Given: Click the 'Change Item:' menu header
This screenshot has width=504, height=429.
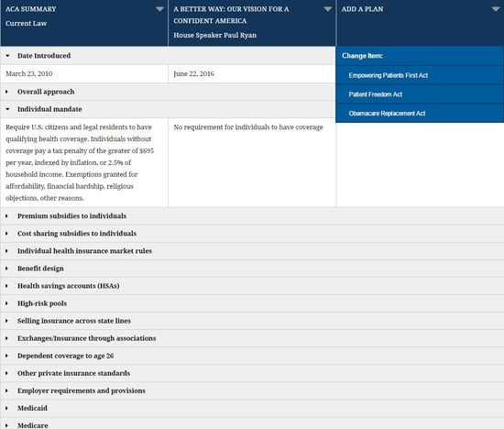Looking at the screenshot, I should click(362, 56).
